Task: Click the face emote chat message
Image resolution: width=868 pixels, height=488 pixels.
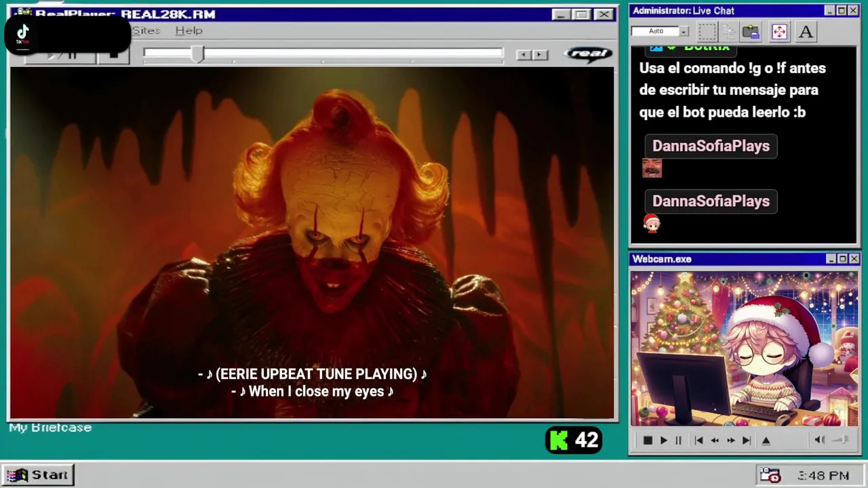Action: (x=652, y=168)
